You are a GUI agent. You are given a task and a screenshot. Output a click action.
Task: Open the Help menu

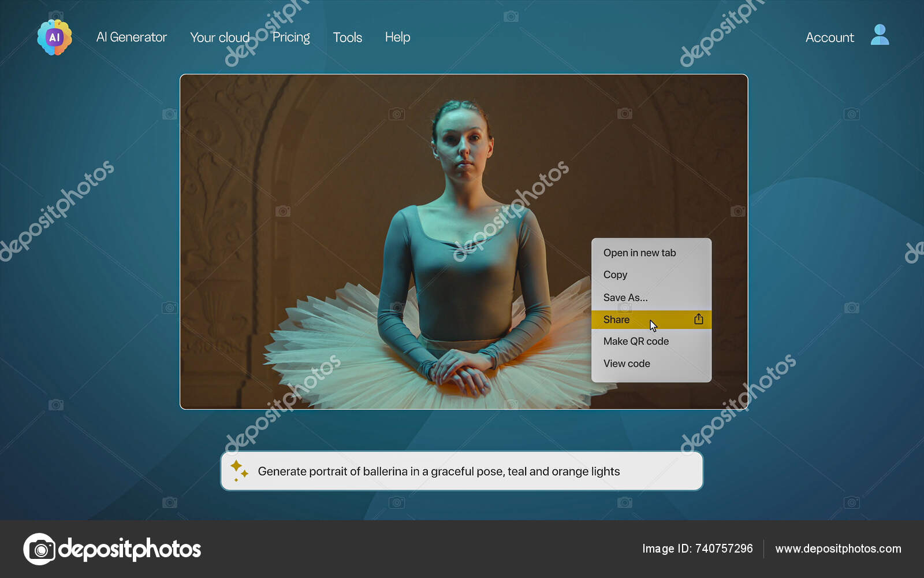click(397, 37)
